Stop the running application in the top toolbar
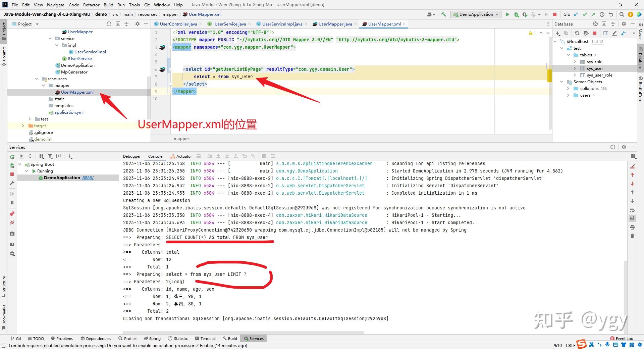This screenshot has height=349, width=644. [555, 14]
